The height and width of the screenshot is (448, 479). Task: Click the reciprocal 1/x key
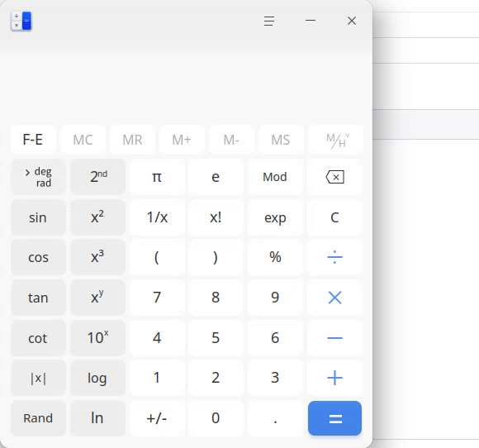tap(157, 217)
